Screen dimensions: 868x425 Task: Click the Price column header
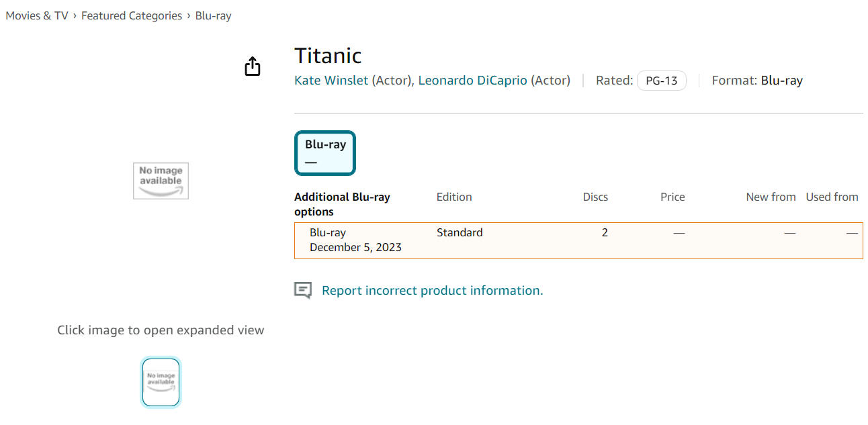pos(672,197)
